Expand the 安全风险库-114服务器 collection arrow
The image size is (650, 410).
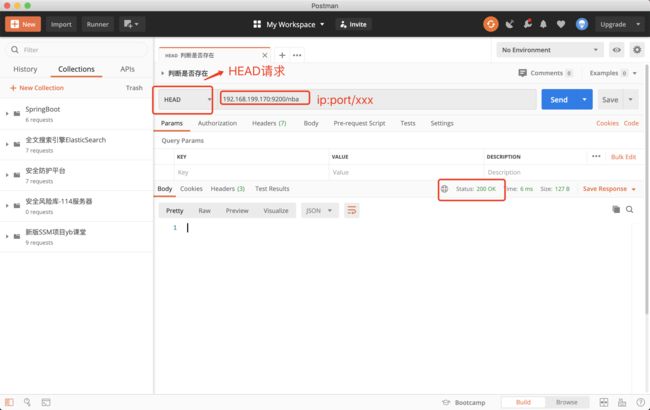click(7, 206)
